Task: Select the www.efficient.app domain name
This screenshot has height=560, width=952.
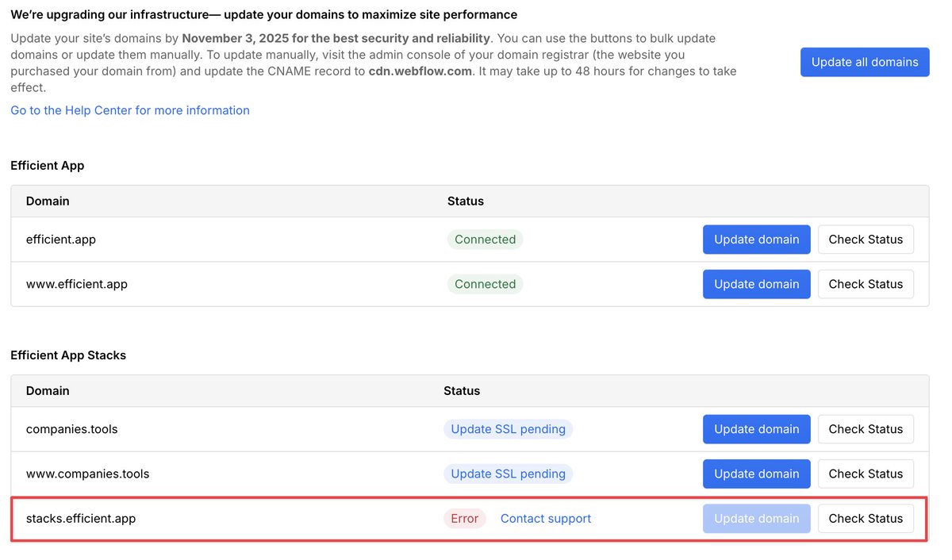Action: (77, 284)
